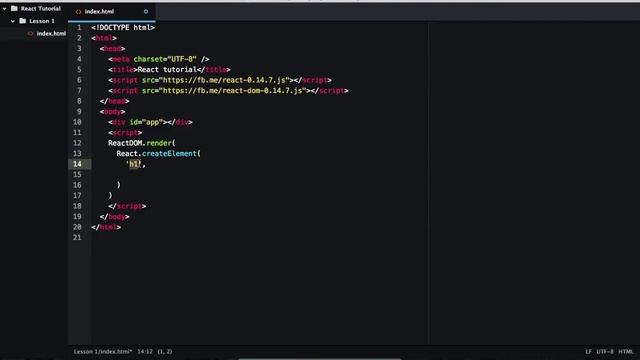
Task: Click id="app" attribute on line 10
Action: (146, 122)
